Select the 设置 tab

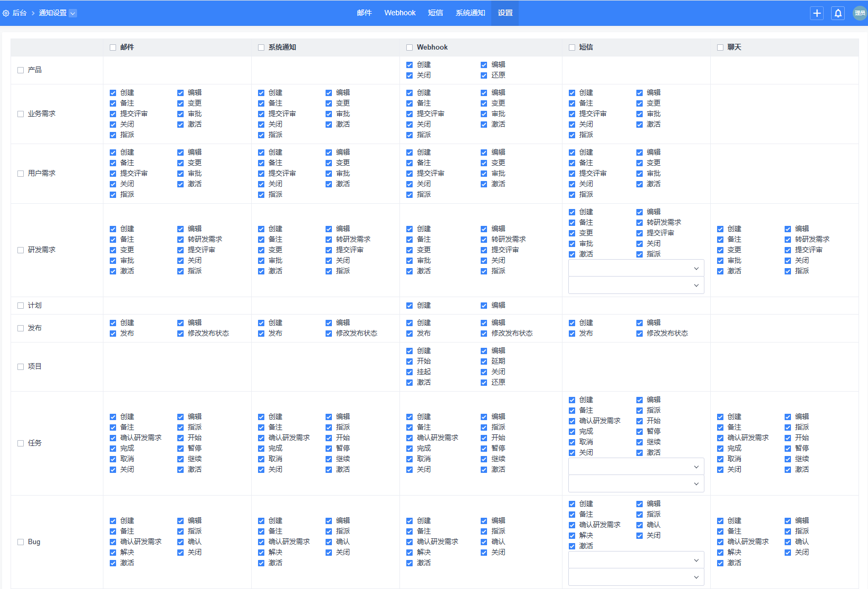click(505, 13)
